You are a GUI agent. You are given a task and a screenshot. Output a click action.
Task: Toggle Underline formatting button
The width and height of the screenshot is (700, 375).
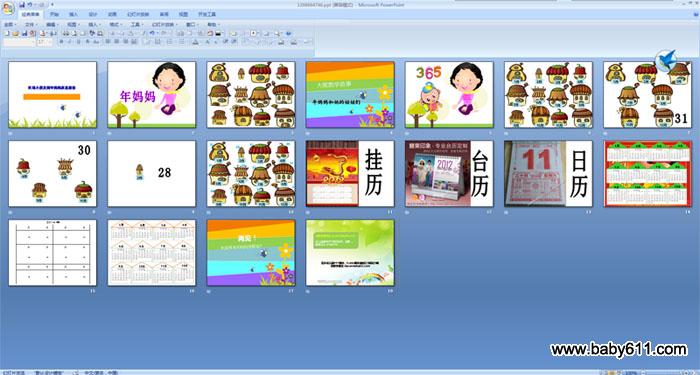pyautogui.click(x=79, y=42)
